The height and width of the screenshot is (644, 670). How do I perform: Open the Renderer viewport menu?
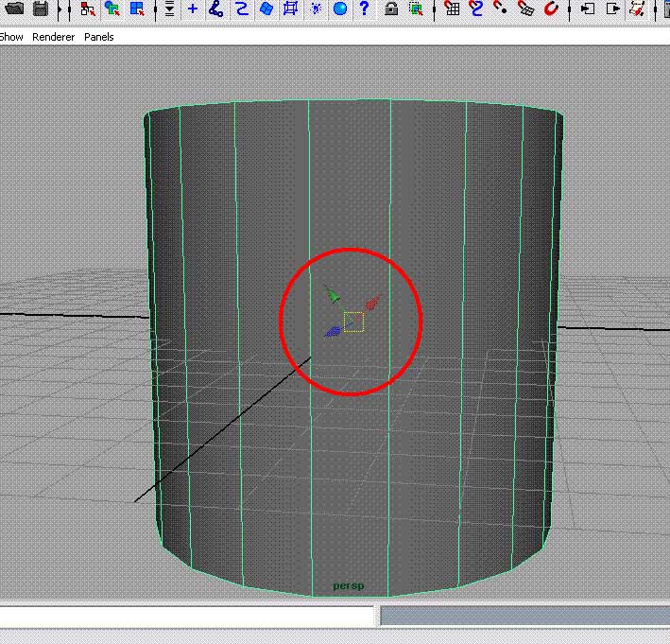52,37
